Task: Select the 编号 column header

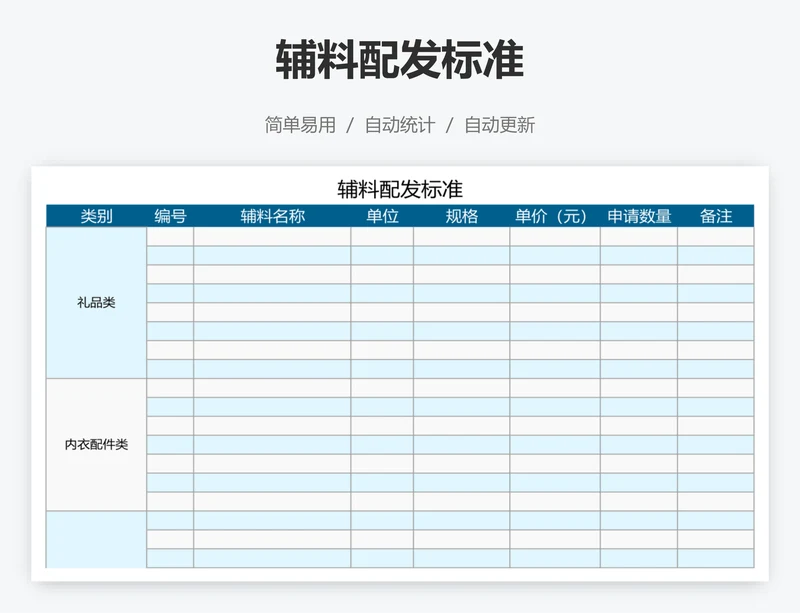Action: click(170, 216)
